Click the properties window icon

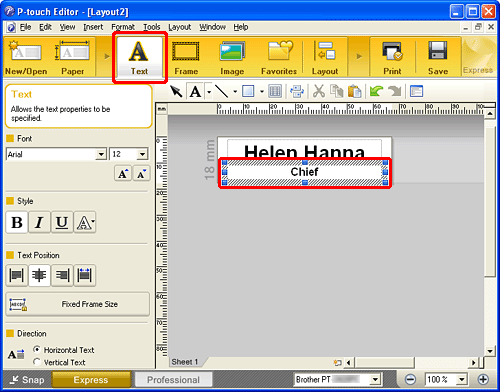[416, 91]
